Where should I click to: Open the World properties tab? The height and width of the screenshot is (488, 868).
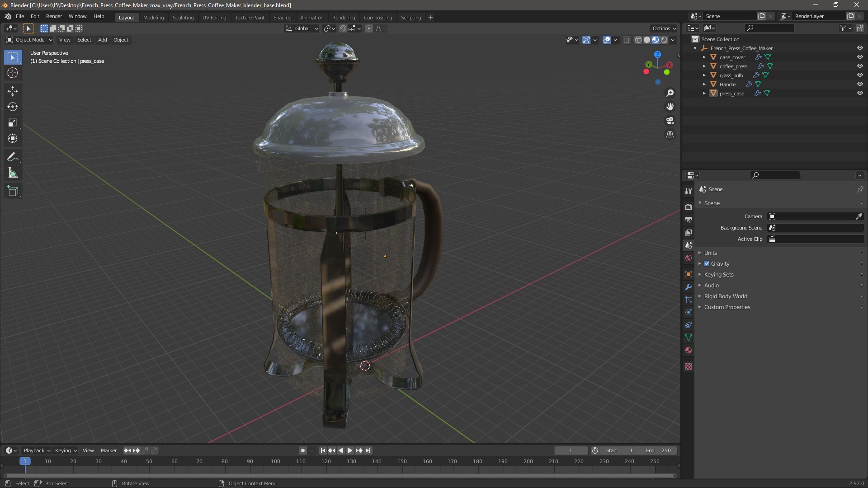coord(689,258)
